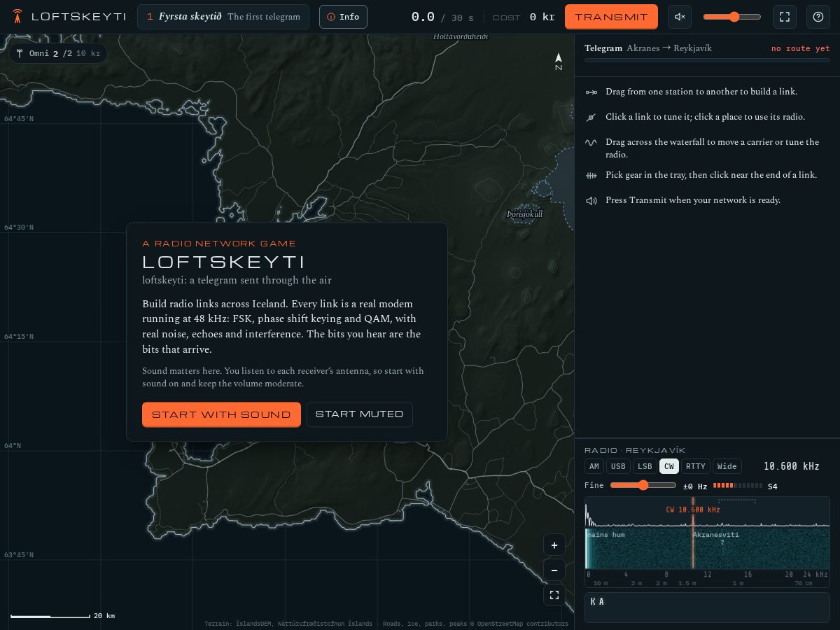Open the Info panel
Image resolution: width=840 pixels, height=630 pixels.
[343, 17]
